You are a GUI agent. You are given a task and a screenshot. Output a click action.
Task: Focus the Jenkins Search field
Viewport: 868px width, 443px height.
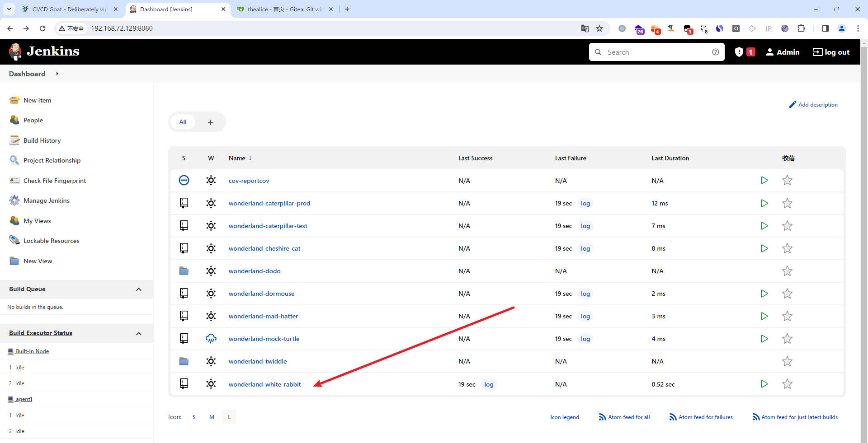pos(657,52)
